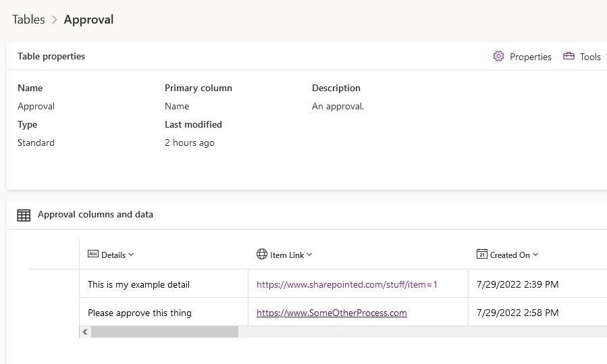This screenshot has width=607, height=364.
Task: Click the '2 hours ago' last modified value
Action: [190, 143]
